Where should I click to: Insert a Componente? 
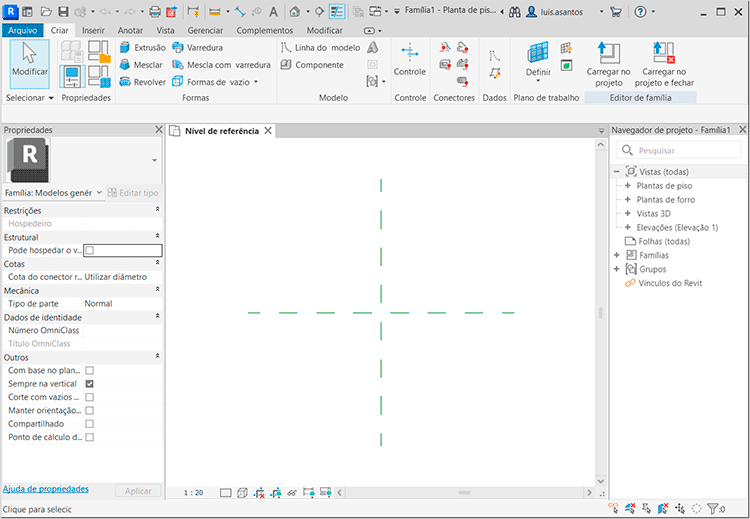[x=312, y=65]
